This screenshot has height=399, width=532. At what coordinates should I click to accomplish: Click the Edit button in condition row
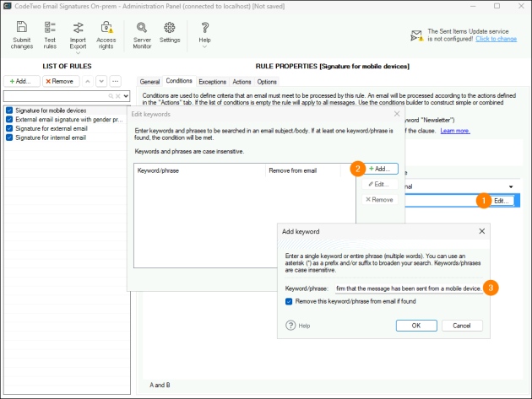coord(502,201)
